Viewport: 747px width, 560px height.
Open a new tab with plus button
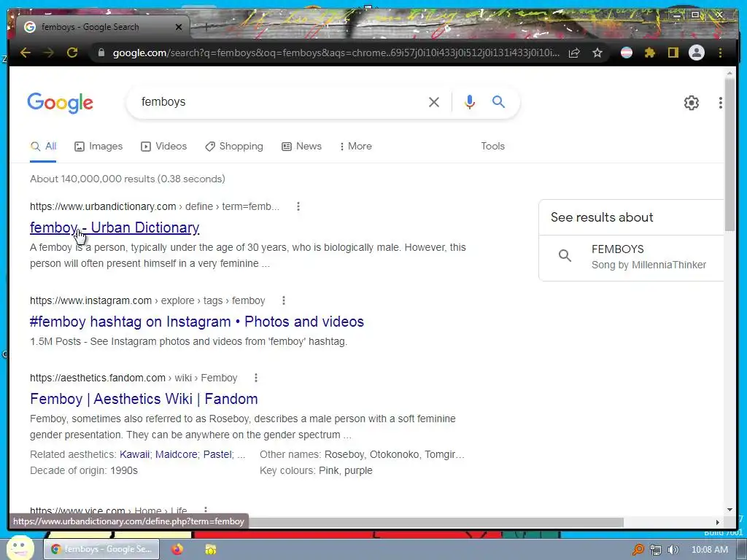[206, 27]
